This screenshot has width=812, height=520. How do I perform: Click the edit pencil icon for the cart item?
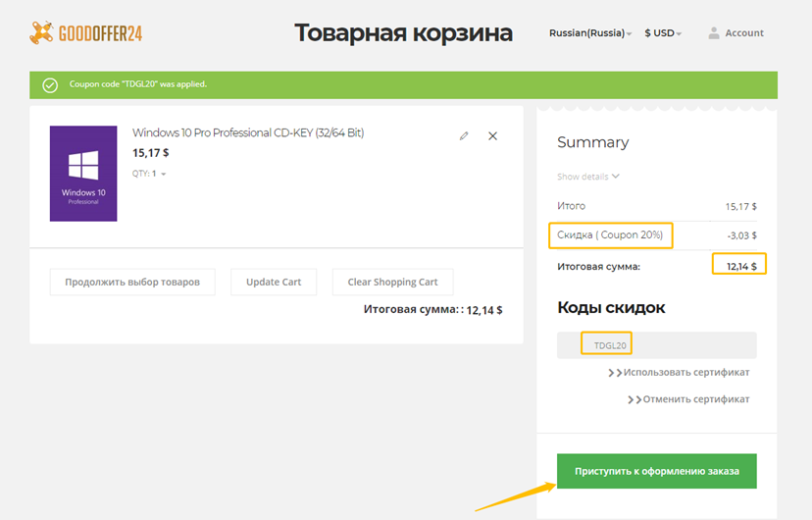(464, 136)
